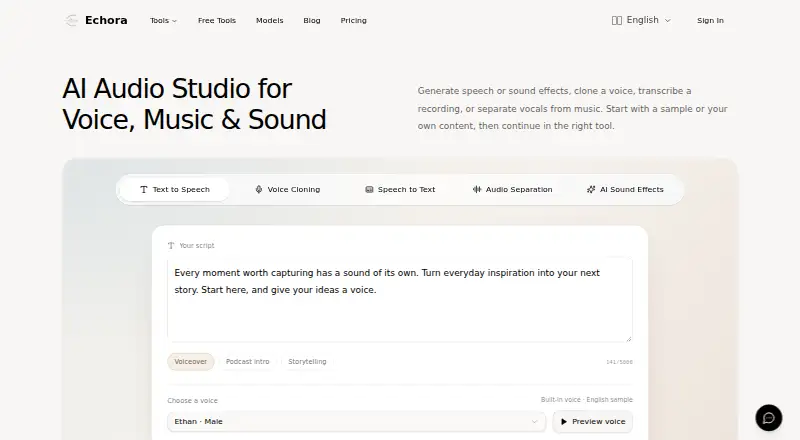Go to the Models page
The image size is (800, 440).
click(269, 20)
